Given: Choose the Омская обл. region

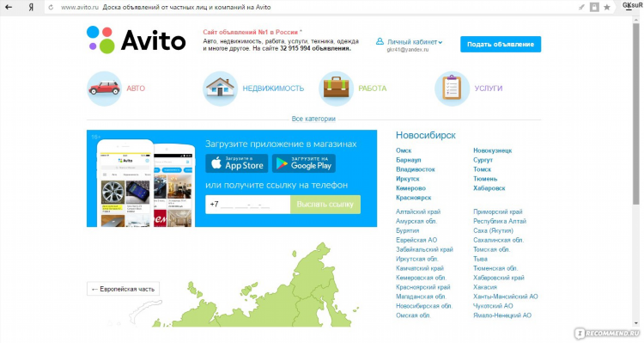Looking at the screenshot, I should 413,315.
